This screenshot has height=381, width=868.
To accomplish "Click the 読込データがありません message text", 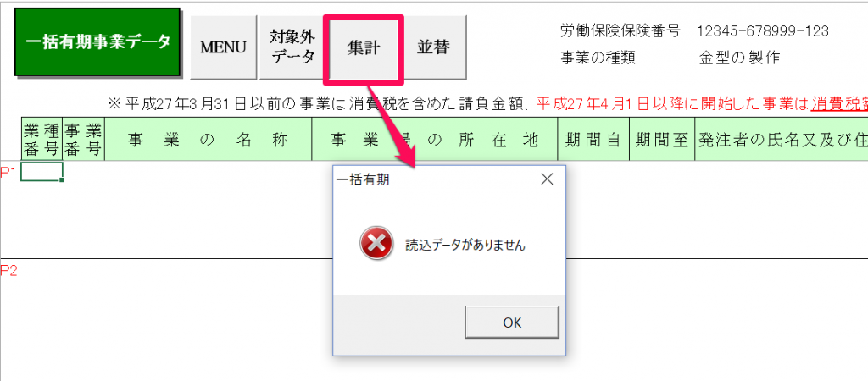I will [465, 246].
